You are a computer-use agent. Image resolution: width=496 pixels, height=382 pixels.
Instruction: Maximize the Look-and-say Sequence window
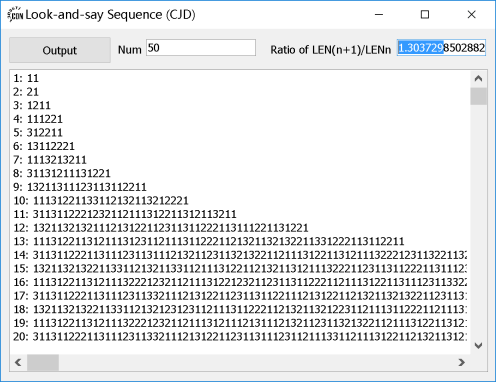coord(425,15)
